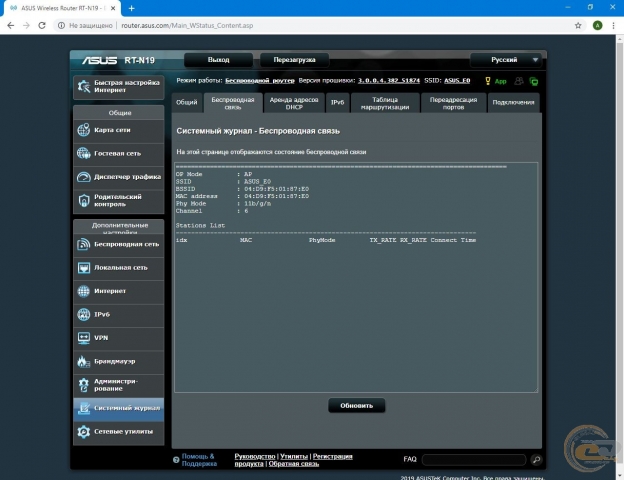Click the connected users status icon

(519, 81)
